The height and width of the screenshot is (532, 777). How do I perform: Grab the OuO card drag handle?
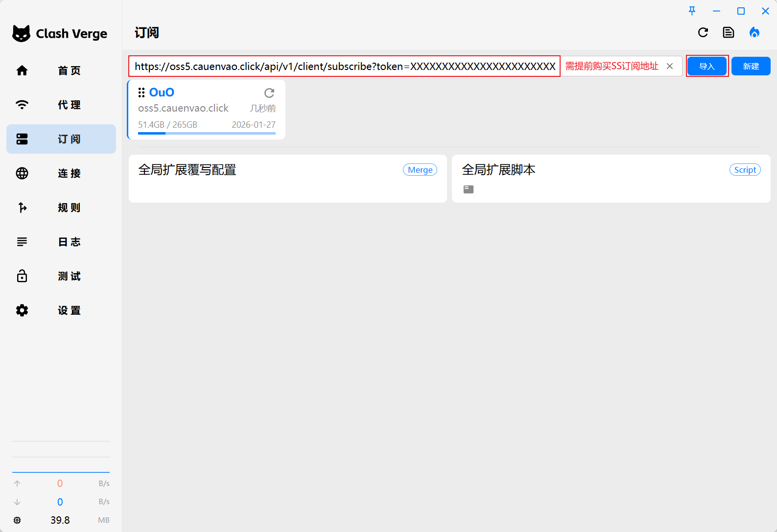(141, 93)
